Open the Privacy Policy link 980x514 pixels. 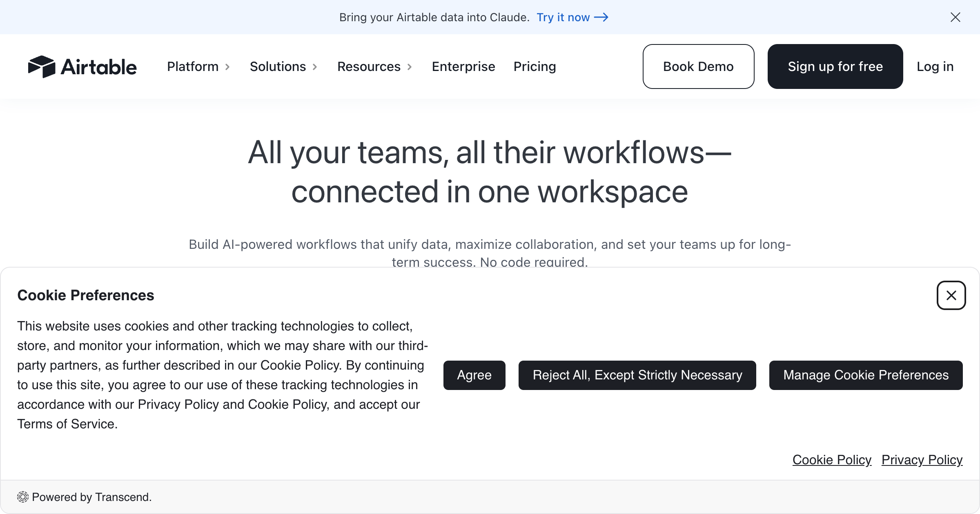pyautogui.click(x=922, y=460)
